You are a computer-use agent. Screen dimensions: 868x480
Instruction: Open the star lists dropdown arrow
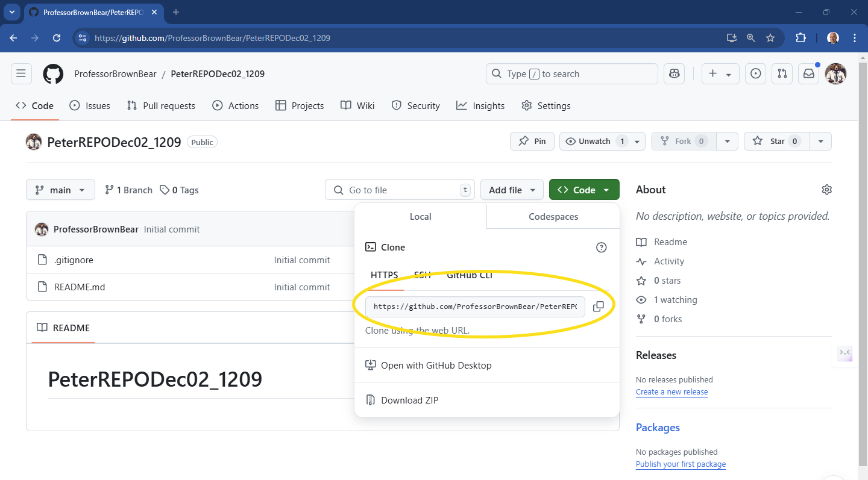[x=820, y=142]
